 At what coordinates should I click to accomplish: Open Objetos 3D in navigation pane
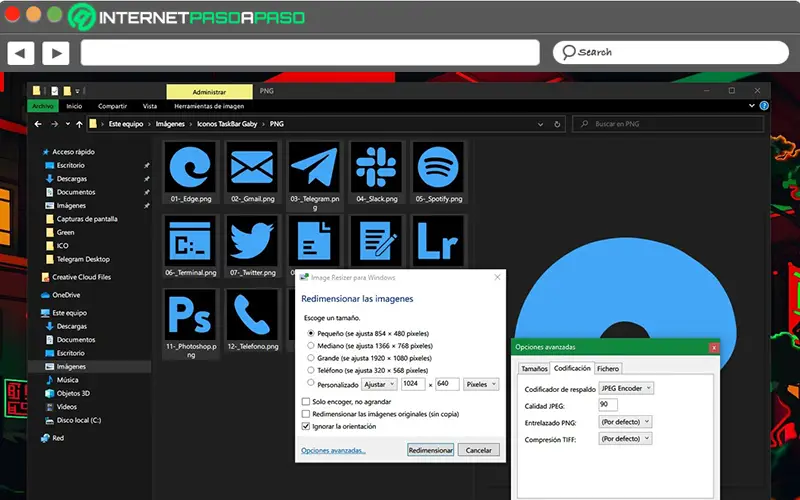click(67, 393)
